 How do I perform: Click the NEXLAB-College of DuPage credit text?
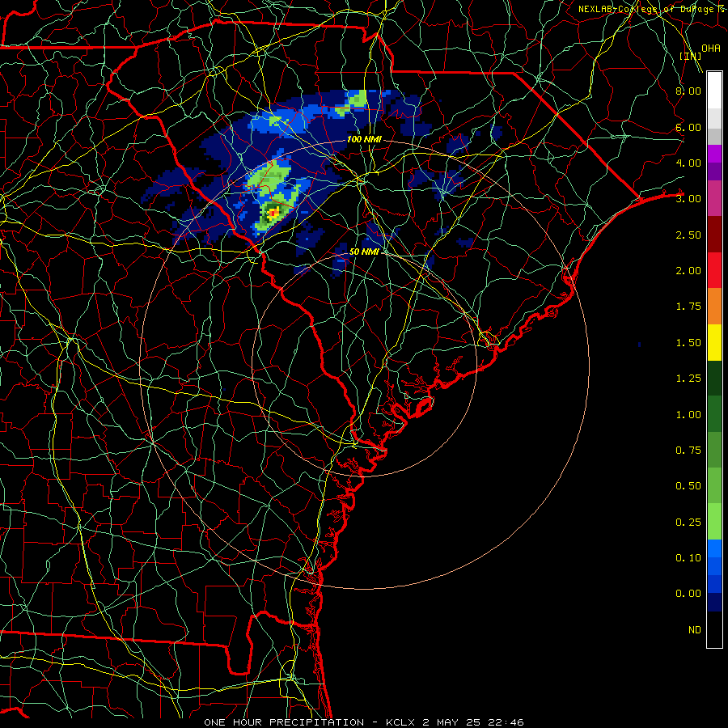tap(651, 9)
